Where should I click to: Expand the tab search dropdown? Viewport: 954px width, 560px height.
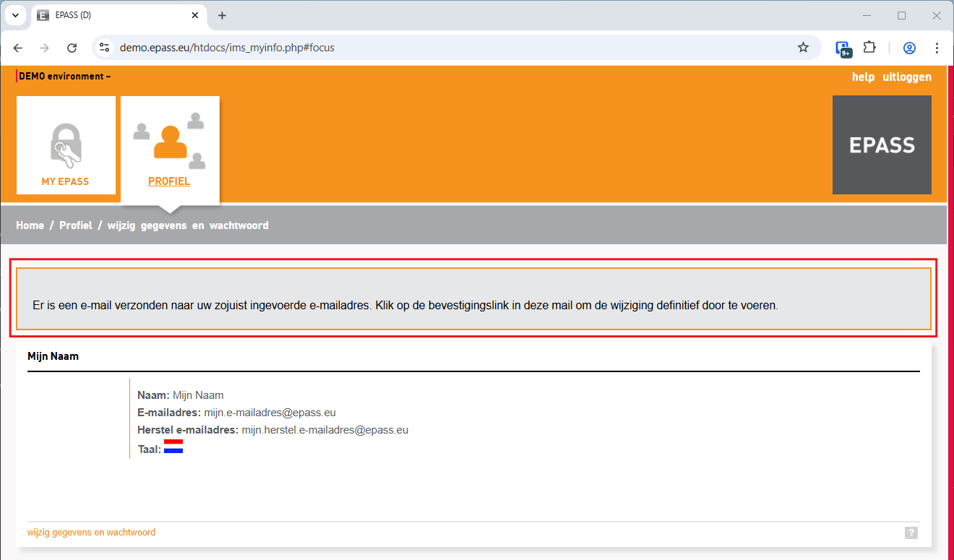tap(15, 15)
